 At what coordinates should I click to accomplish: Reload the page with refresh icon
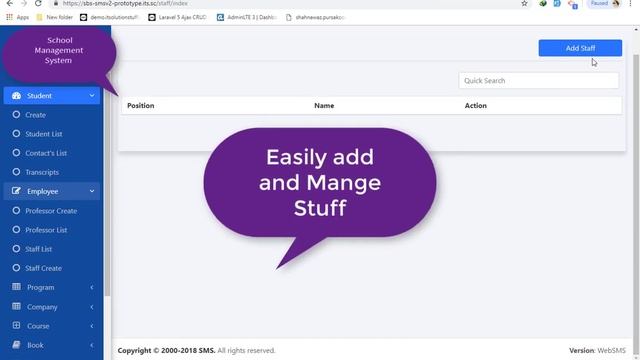(38, 3)
